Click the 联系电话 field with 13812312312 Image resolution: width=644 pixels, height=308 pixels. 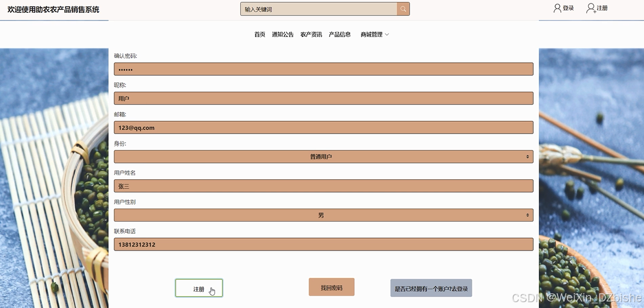point(324,245)
